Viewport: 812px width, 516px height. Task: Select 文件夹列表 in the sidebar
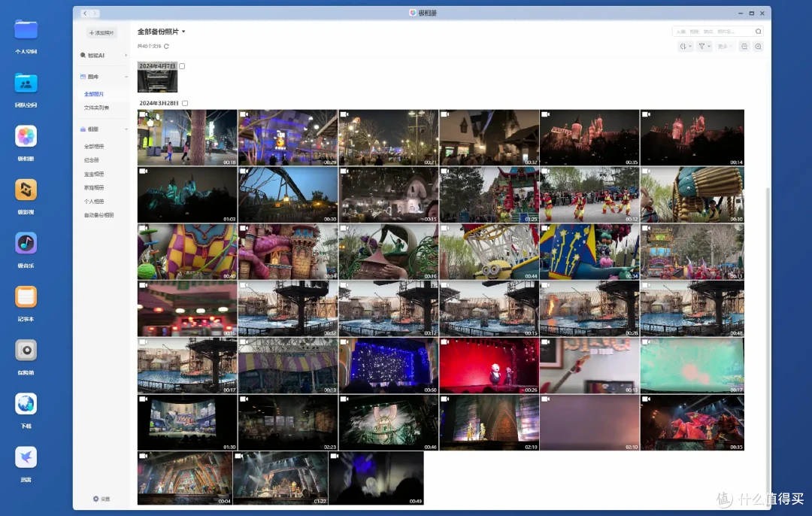point(96,108)
